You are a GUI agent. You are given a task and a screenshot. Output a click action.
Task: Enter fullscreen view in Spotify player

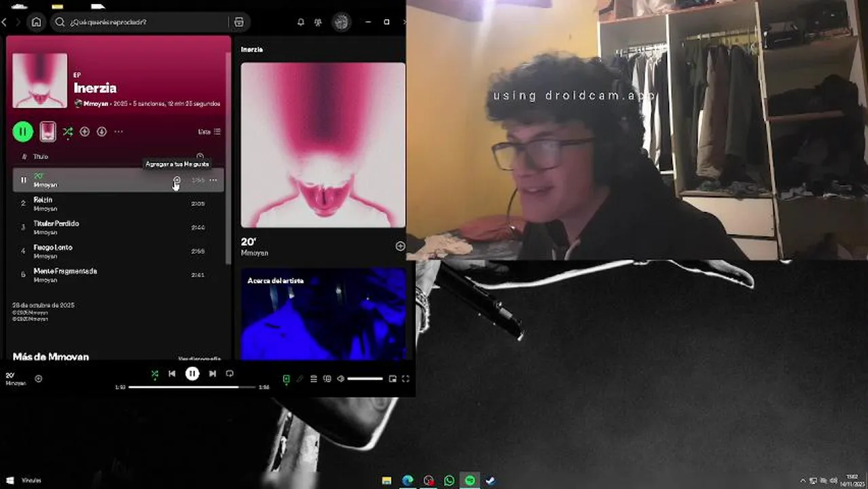(x=405, y=379)
